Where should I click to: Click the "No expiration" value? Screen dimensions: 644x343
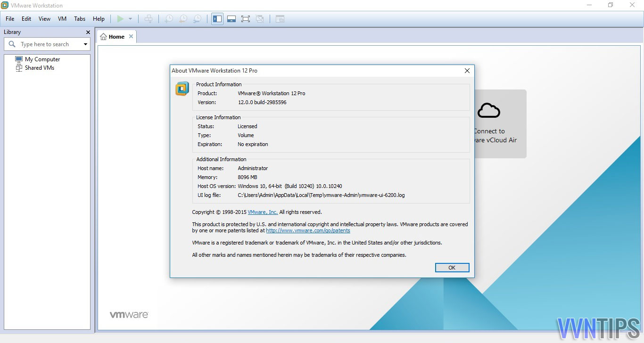coord(253,144)
